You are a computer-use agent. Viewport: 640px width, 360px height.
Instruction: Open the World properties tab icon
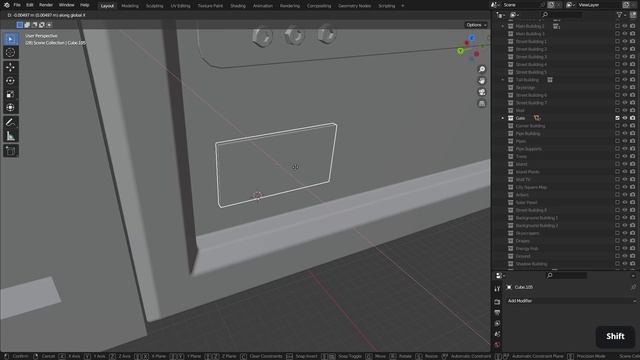point(497,344)
